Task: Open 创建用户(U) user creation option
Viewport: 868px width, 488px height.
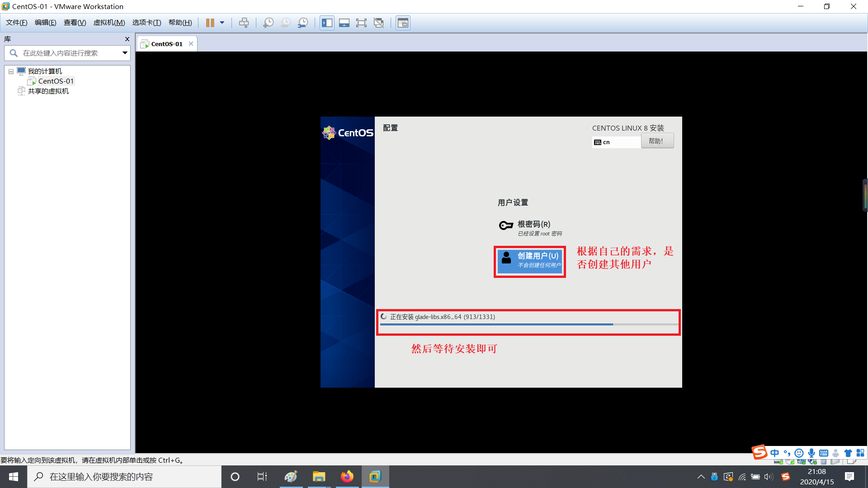Action: coord(530,261)
